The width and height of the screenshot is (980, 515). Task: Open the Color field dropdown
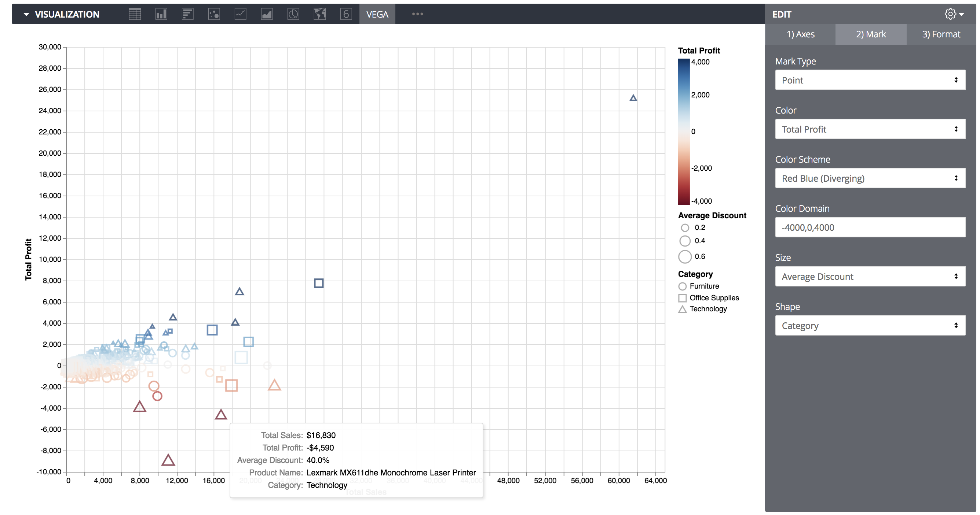point(870,129)
